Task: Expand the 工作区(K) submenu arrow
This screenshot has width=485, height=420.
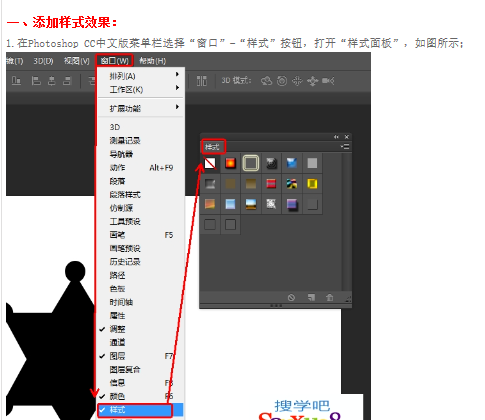Action: 177,88
